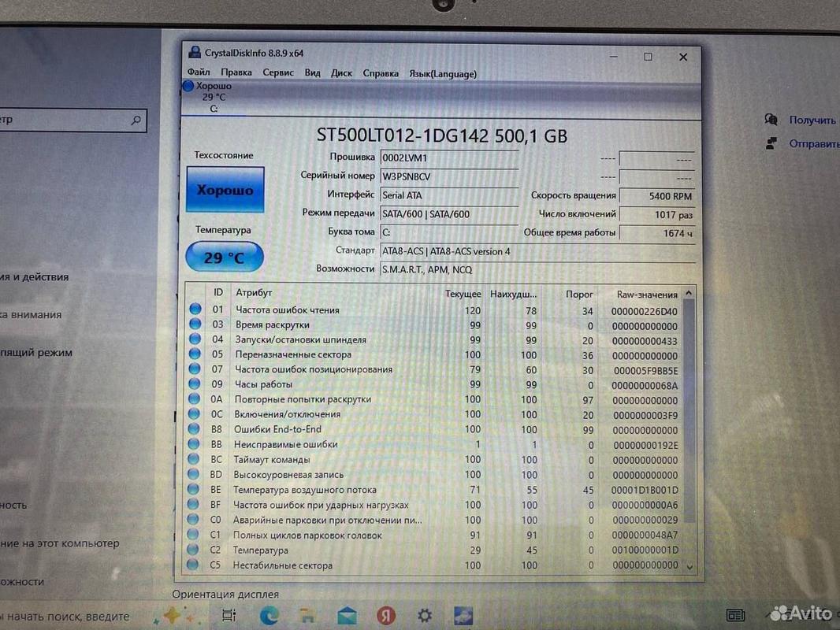Open the Mail app on taskbar
The width and height of the screenshot is (840, 630).
point(347,615)
